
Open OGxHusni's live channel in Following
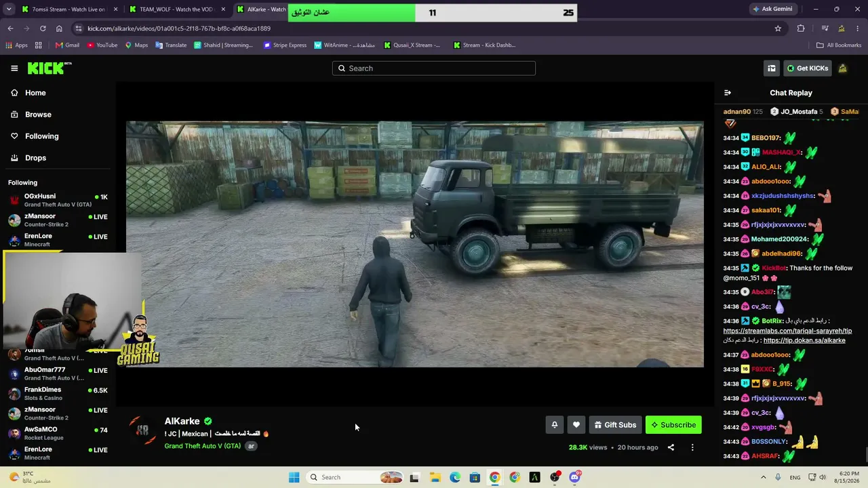(58, 200)
